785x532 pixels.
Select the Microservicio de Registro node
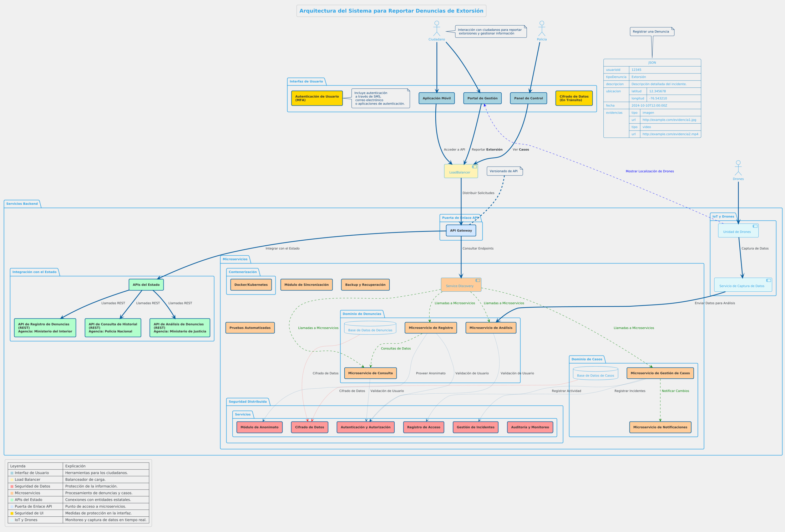point(431,328)
